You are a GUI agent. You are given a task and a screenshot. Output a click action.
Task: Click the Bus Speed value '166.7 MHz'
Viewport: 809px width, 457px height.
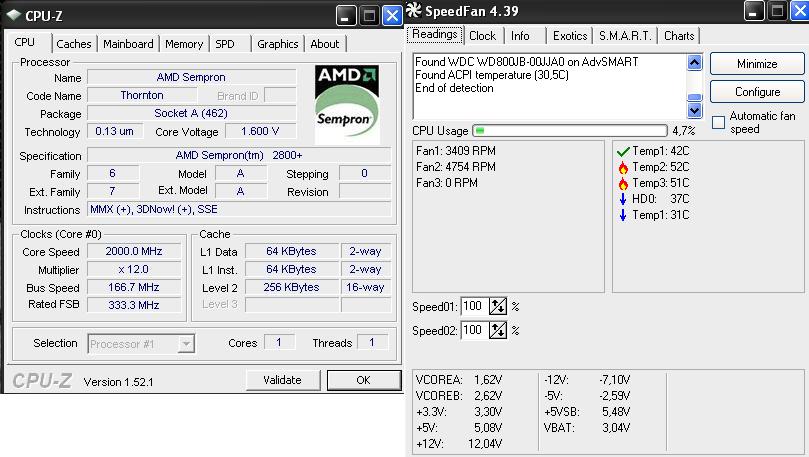[x=134, y=287]
